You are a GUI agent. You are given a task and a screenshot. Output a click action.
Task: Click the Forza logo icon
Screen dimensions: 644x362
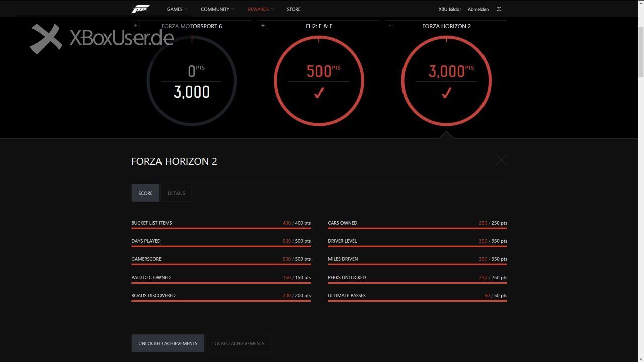(x=140, y=9)
